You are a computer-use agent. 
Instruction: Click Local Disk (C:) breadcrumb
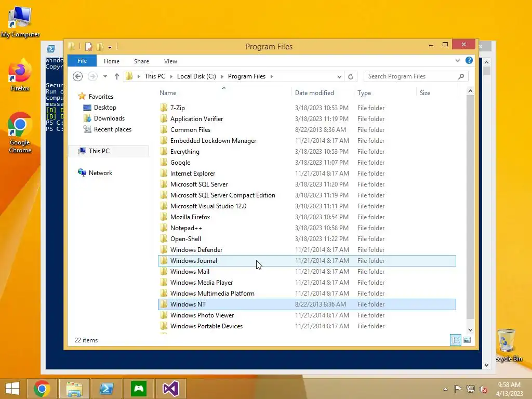click(x=196, y=76)
